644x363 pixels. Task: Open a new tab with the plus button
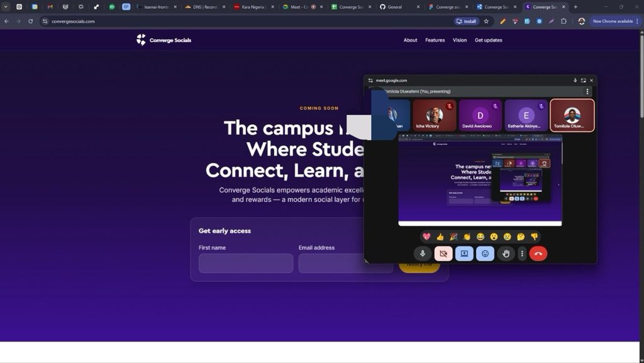pos(575,7)
